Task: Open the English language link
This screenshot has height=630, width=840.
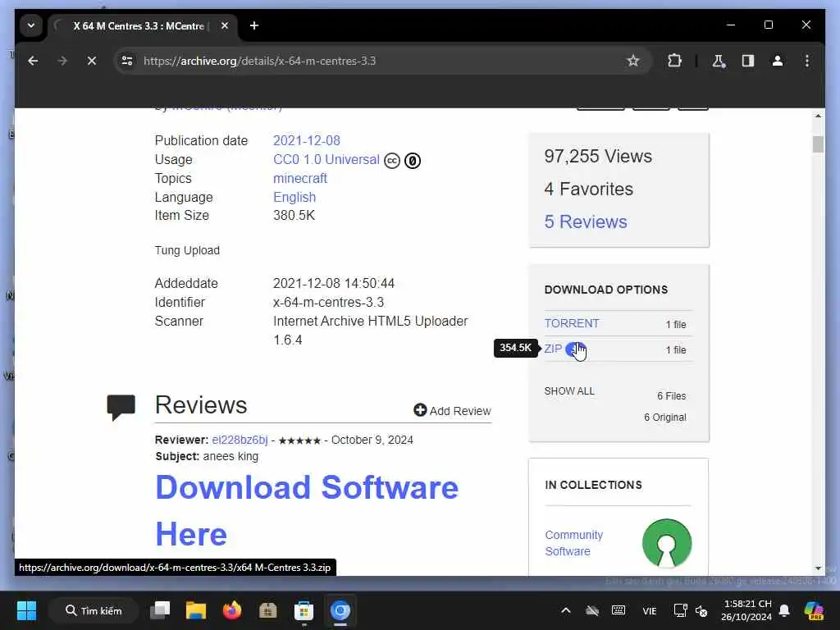Action: (294, 197)
